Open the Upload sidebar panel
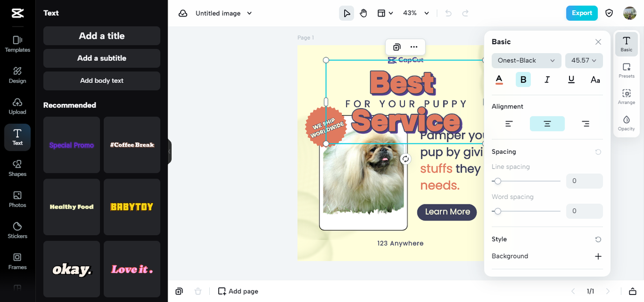Screen dimensions: 644x302 18,106
